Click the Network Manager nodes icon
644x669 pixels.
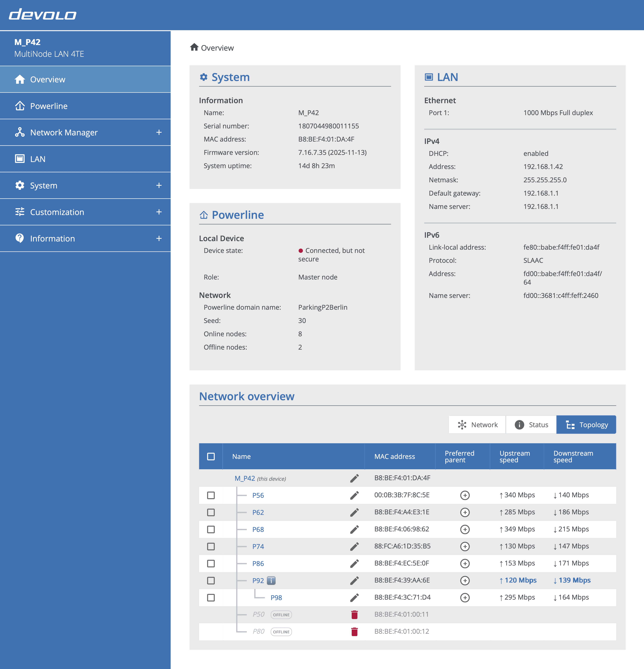[x=20, y=132]
